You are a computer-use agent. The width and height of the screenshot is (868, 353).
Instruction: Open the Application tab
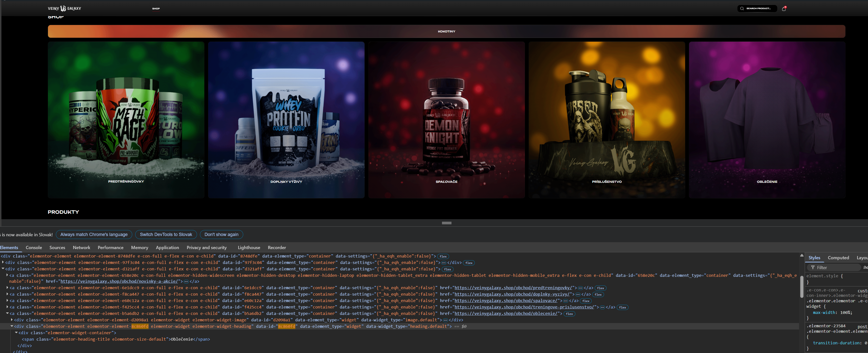pos(168,247)
